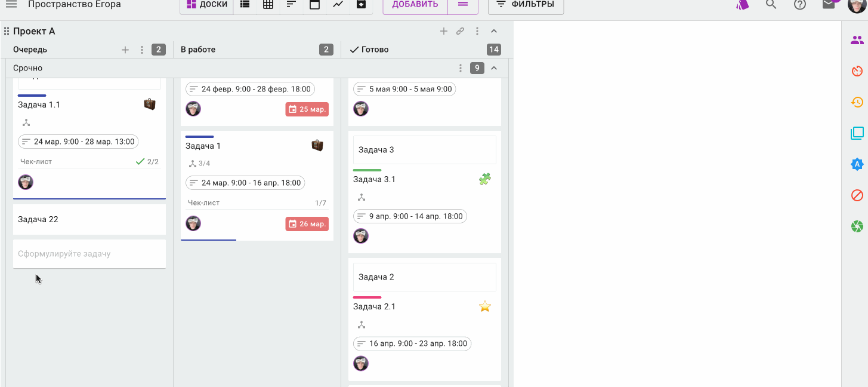Screen dimensions: 868x387
Task: Click the assignee avatar on Задача 1.1
Action: pos(26,182)
